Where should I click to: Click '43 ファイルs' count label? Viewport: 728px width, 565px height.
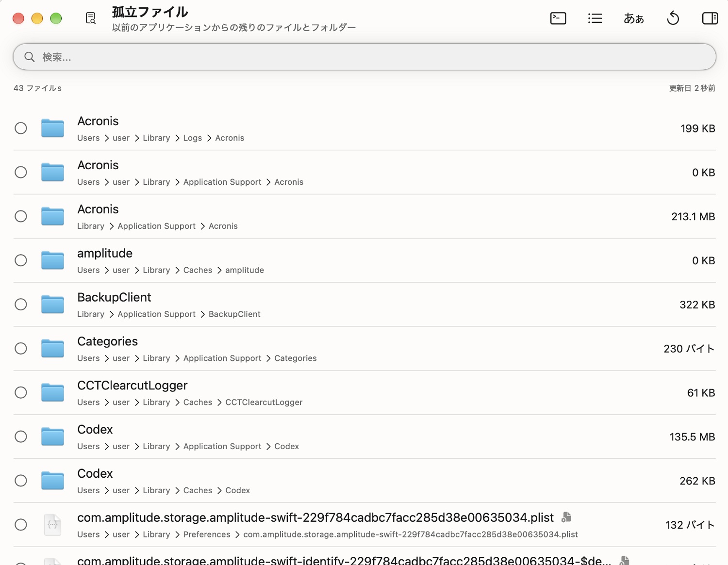click(38, 88)
